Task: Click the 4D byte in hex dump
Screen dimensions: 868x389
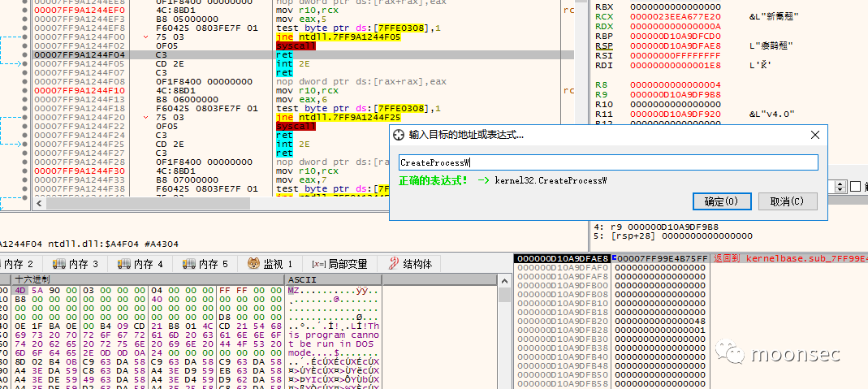Action: pos(20,290)
